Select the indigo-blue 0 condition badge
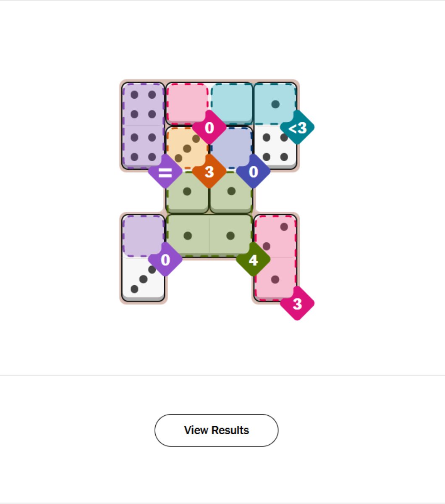This screenshot has width=445, height=504. point(253,172)
